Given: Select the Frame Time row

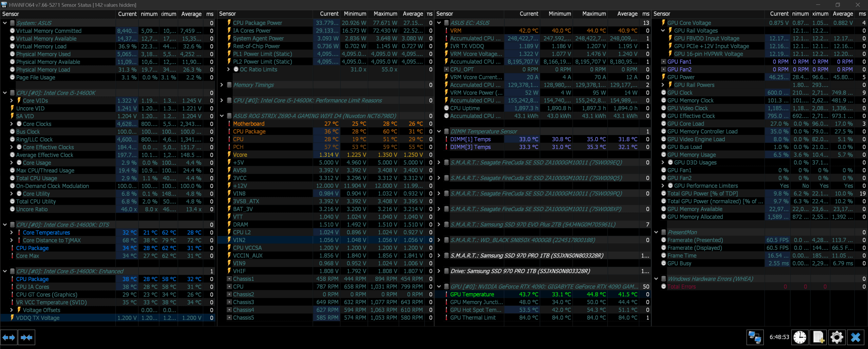Looking at the screenshot, I should [760, 256].
